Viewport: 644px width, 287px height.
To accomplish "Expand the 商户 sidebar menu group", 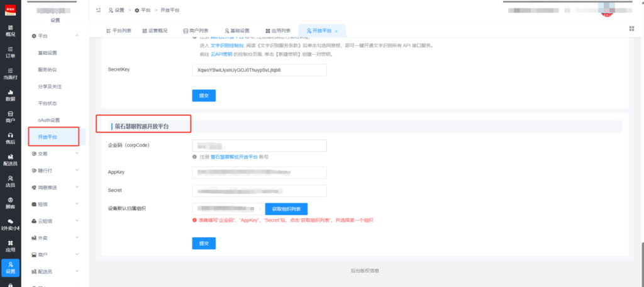I will coord(77,254).
